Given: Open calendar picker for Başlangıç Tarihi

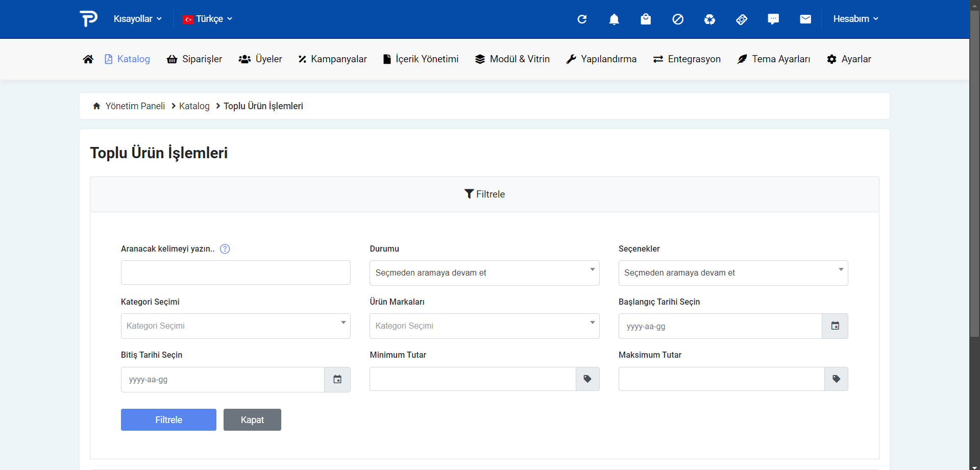Looking at the screenshot, I should pos(835,326).
